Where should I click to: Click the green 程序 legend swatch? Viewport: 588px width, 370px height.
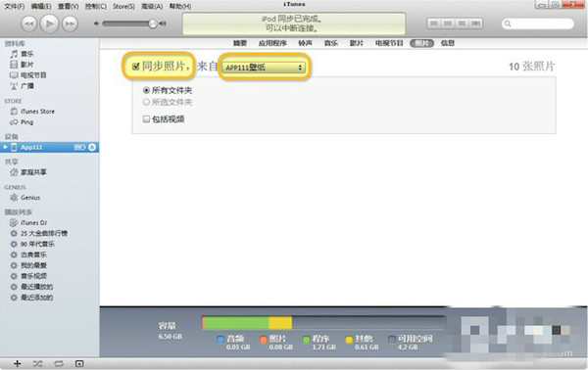(x=307, y=340)
